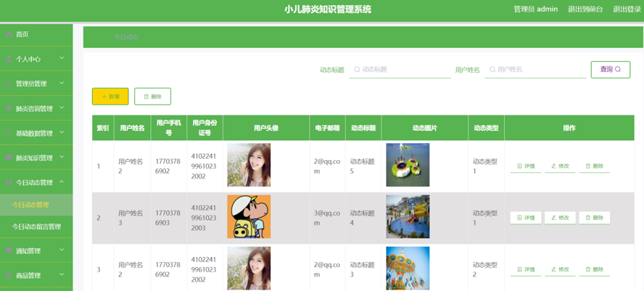Click 管理员 admin in the header

pyautogui.click(x=535, y=9)
